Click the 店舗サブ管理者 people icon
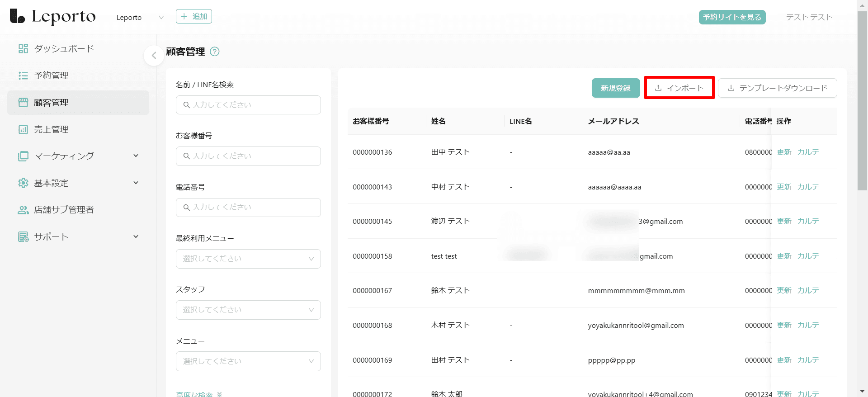This screenshot has width=868, height=397. 23,210
